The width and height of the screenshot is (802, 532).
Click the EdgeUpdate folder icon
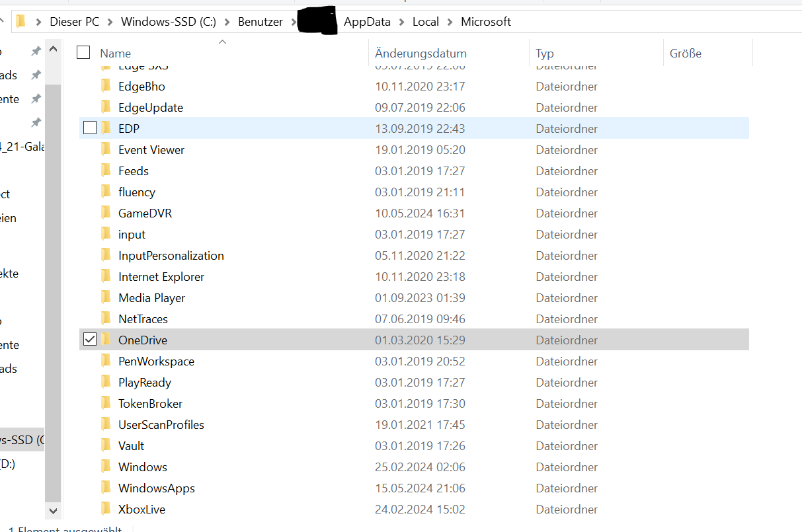[x=106, y=107]
